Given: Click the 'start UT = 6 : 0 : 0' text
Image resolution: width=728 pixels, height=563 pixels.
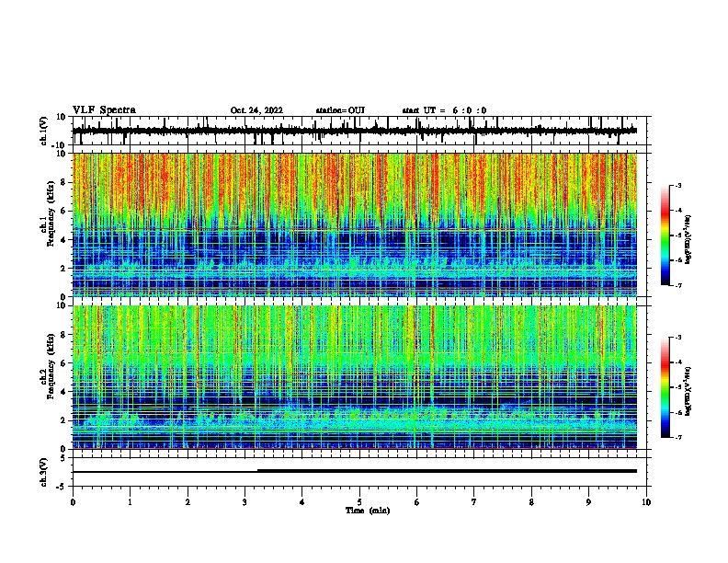Looking at the screenshot, I should (x=444, y=110).
